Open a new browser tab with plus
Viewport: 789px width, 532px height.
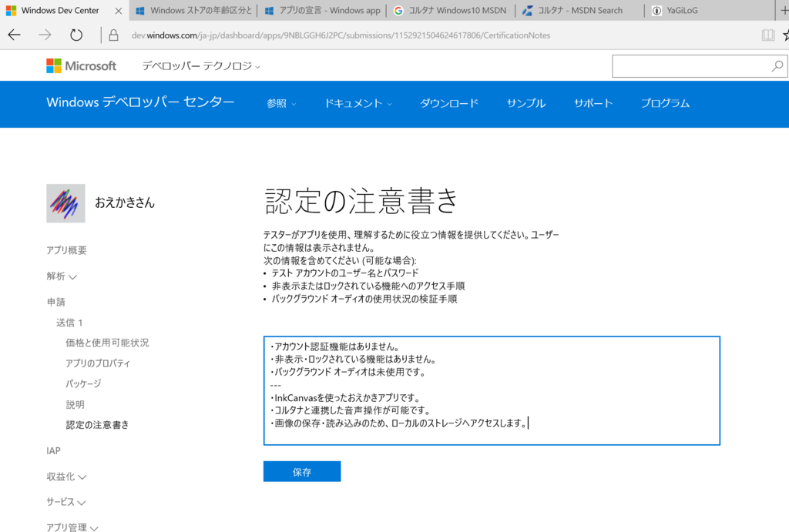click(x=784, y=11)
